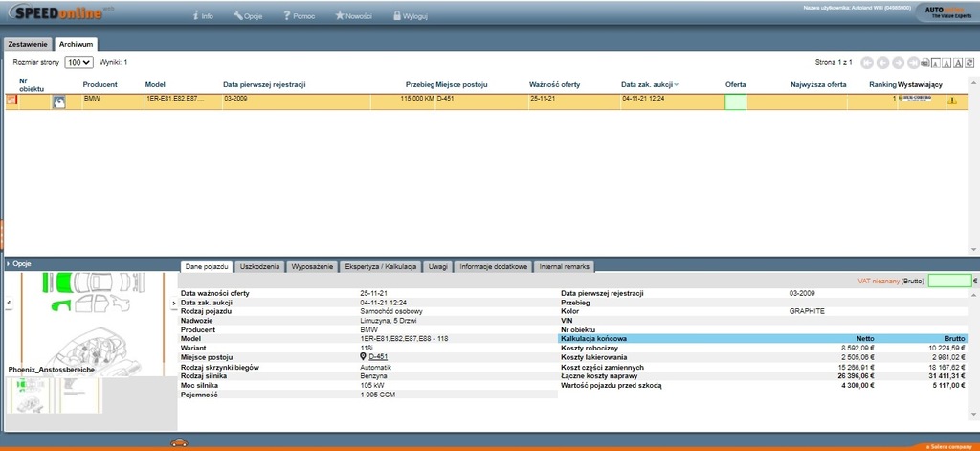This screenshot has height=451, width=980.
Task: Open the Rozmiar strony dropdown
Action: pos(78,62)
